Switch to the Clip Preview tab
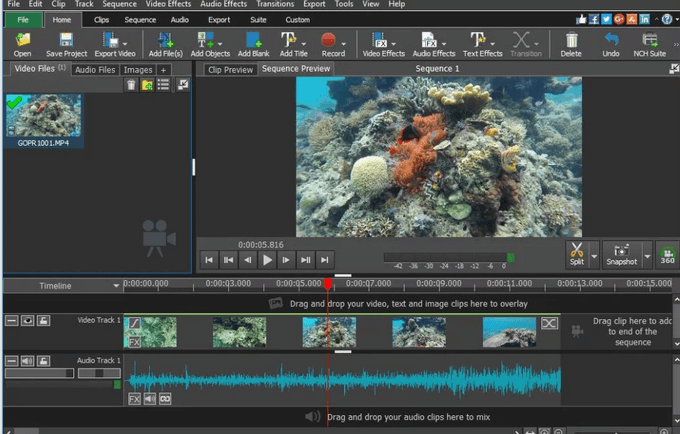 [230, 70]
